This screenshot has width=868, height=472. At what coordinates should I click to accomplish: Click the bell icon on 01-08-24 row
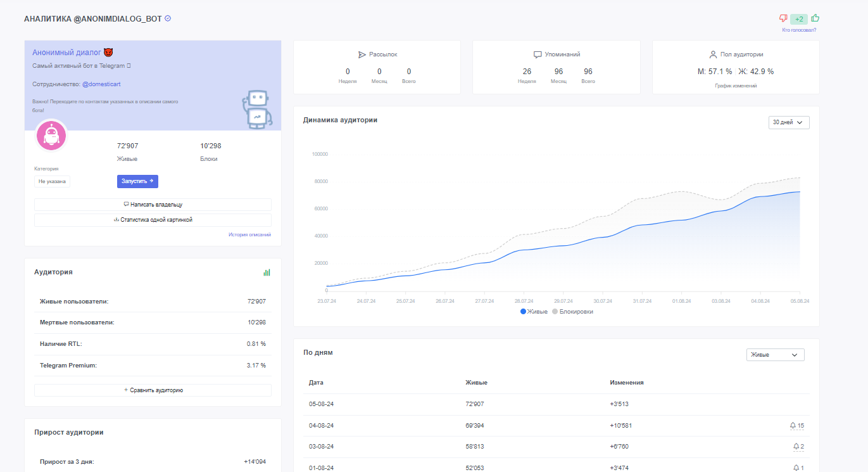point(796,468)
